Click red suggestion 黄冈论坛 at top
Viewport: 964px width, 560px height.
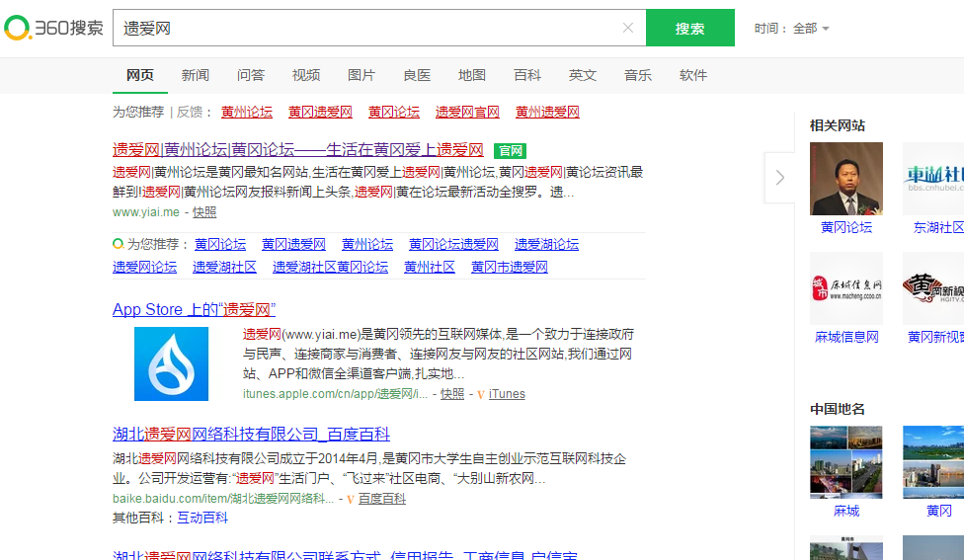pos(393,112)
